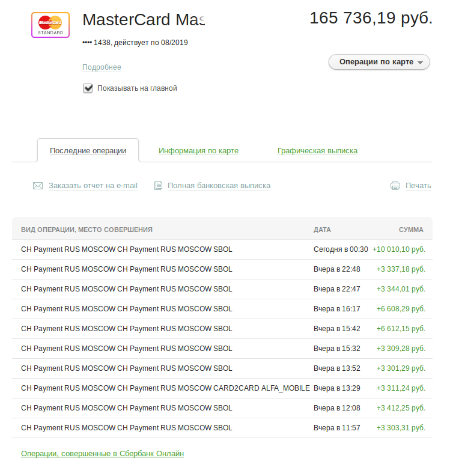
Task: Click the 'MasterCard Mas' card title
Action: click(x=144, y=20)
